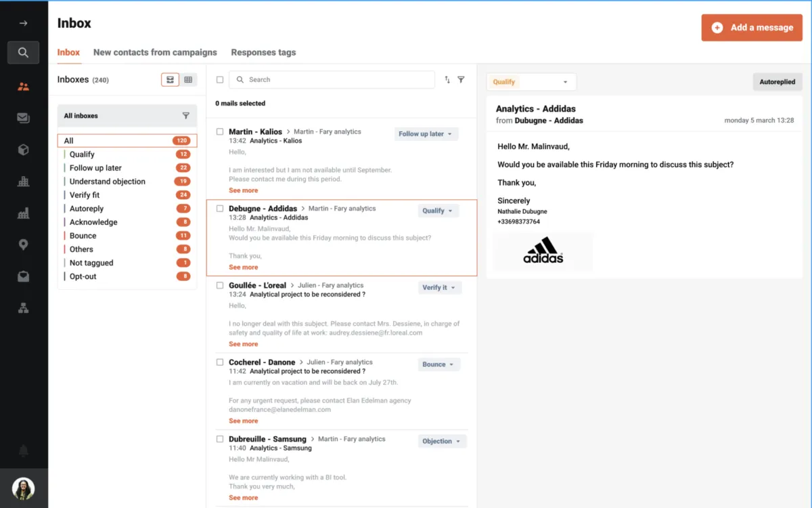This screenshot has height=508, width=812.
Task: Click the Add a message button
Action: tap(752, 28)
